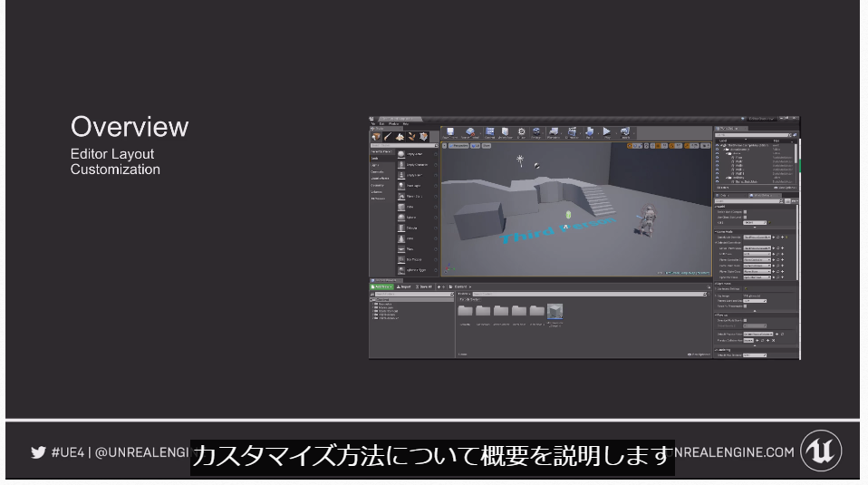Pick the Cone shape icon

coord(401,239)
